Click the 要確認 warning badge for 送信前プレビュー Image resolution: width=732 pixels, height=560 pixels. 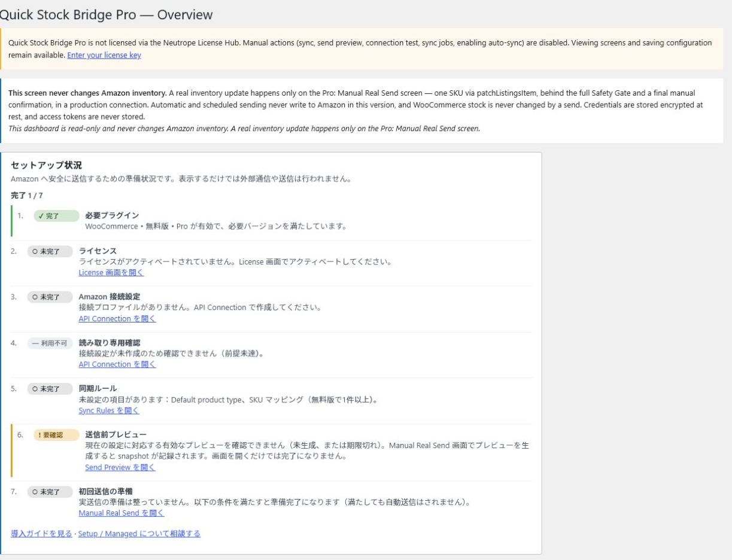tap(56, 435)
